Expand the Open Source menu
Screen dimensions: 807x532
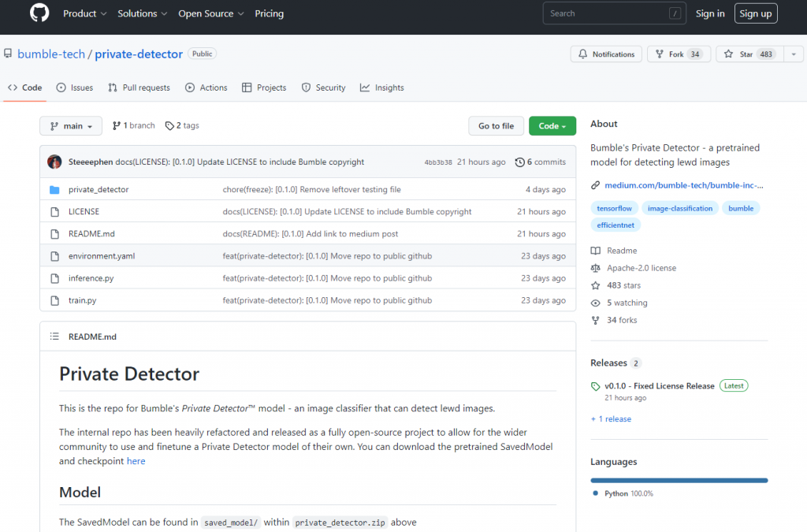[211, 13]
